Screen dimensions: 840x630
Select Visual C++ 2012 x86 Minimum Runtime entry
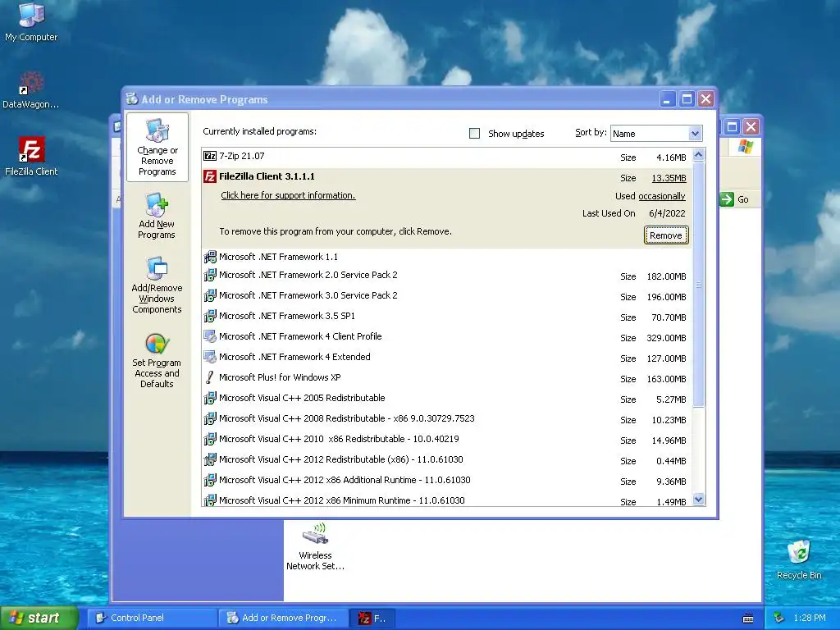pyautogui.click(x=447, y=500)
